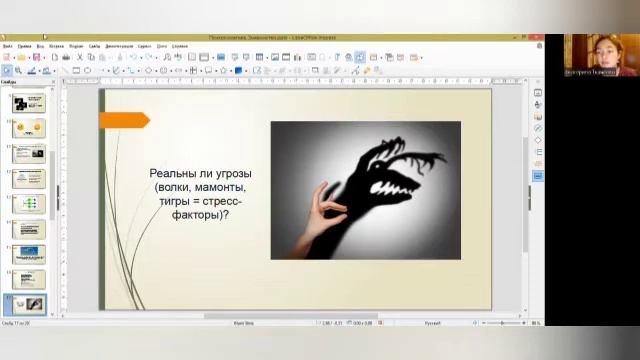
Task: Click the zoom slider in status bar
Action: click(x=502, y=323)
